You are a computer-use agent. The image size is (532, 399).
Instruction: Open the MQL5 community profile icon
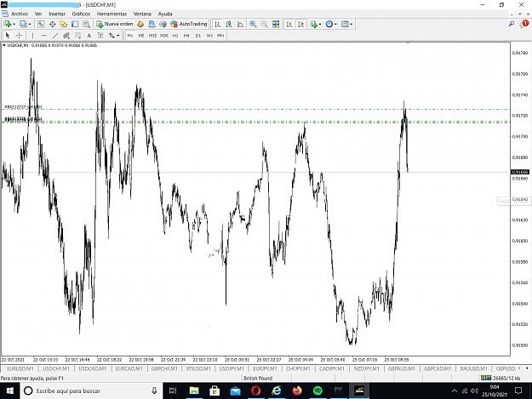point(152,24)
